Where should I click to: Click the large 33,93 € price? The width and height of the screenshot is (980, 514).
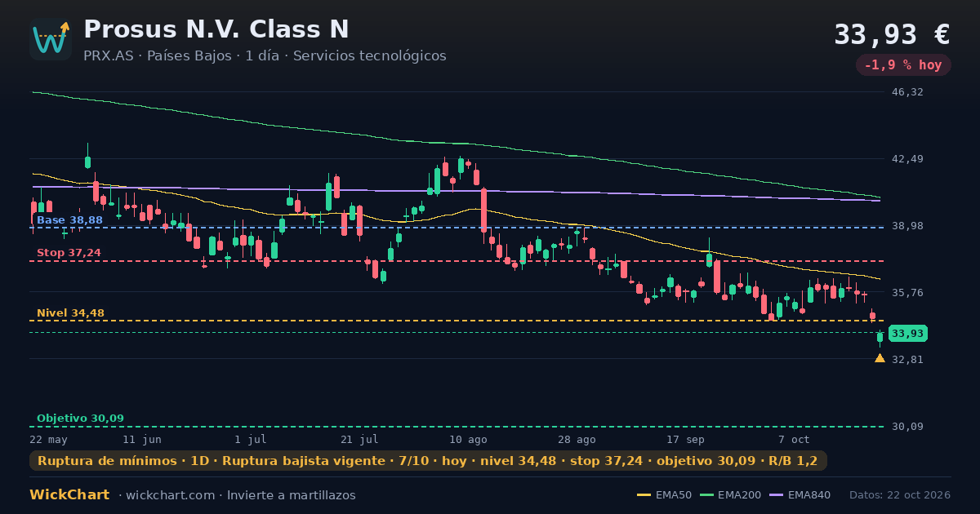coord(892,34)
